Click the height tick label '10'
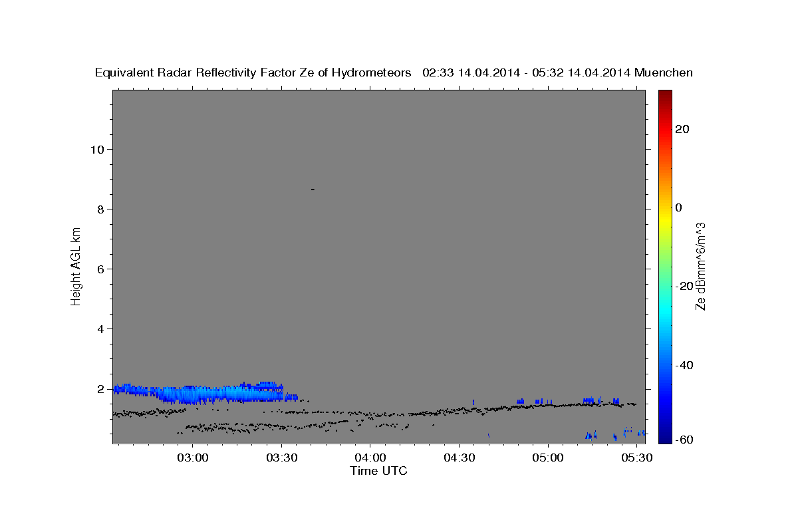 (97, 149)
